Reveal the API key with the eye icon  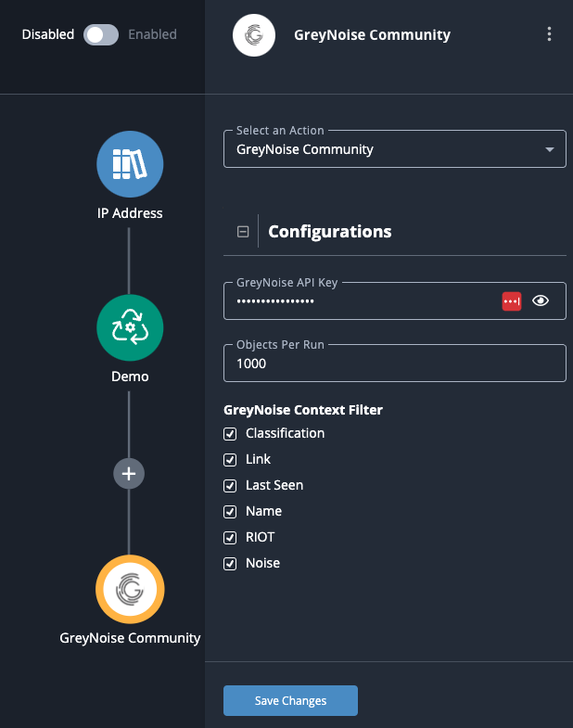coord(541,300)
